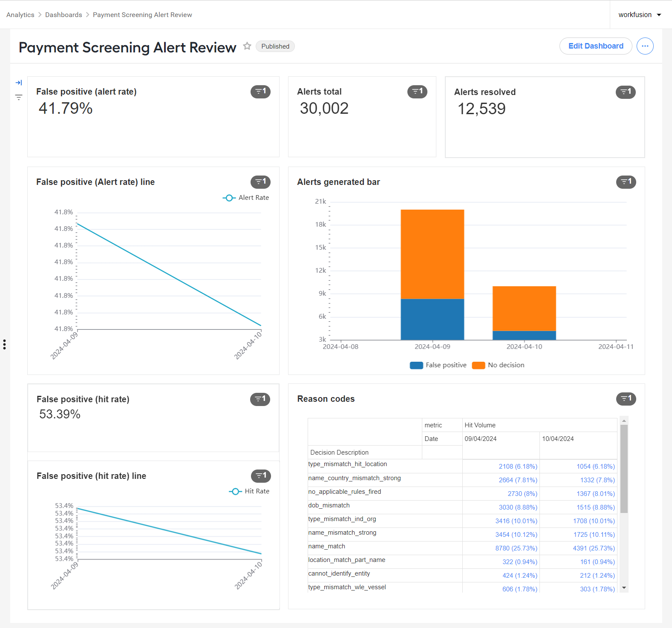
Task: Toggle No decision legend entry
Action: point(498,365)
